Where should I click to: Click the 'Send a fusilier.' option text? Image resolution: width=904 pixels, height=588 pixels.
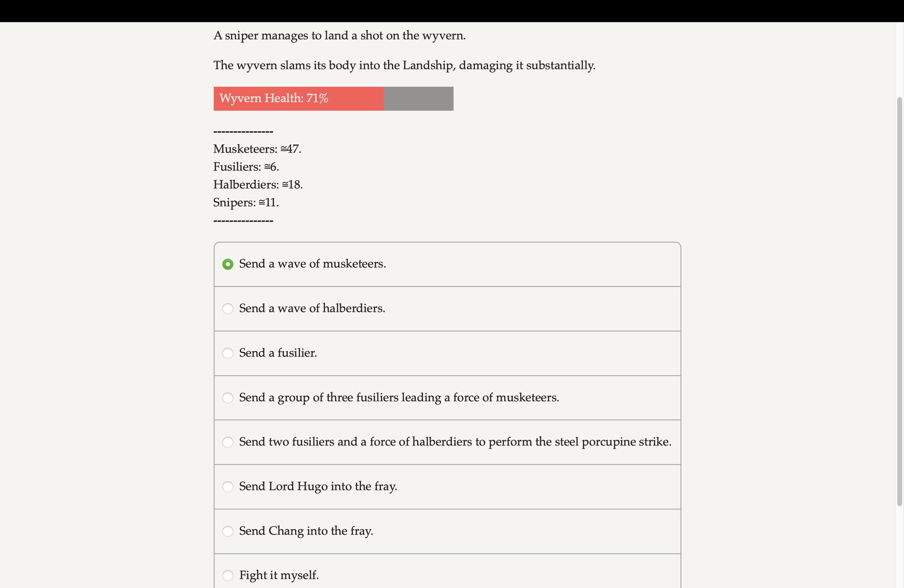[278, 353]
